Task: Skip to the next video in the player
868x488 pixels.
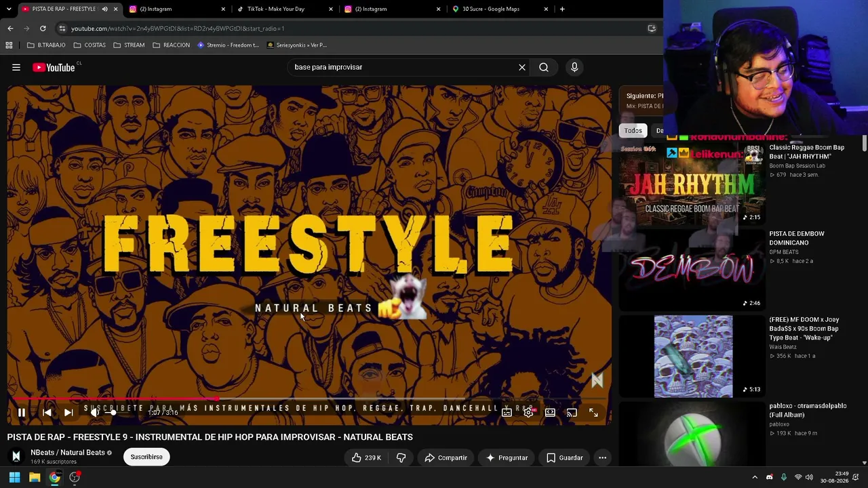Action: click(68, 412)
